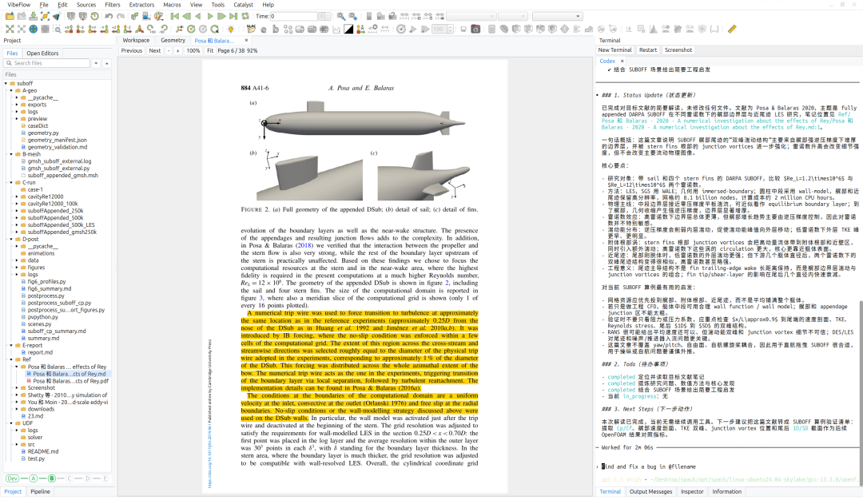Click the terminal Screenshot button
The width and height of the screenshot is (863, 504).
tap(678, 50)
